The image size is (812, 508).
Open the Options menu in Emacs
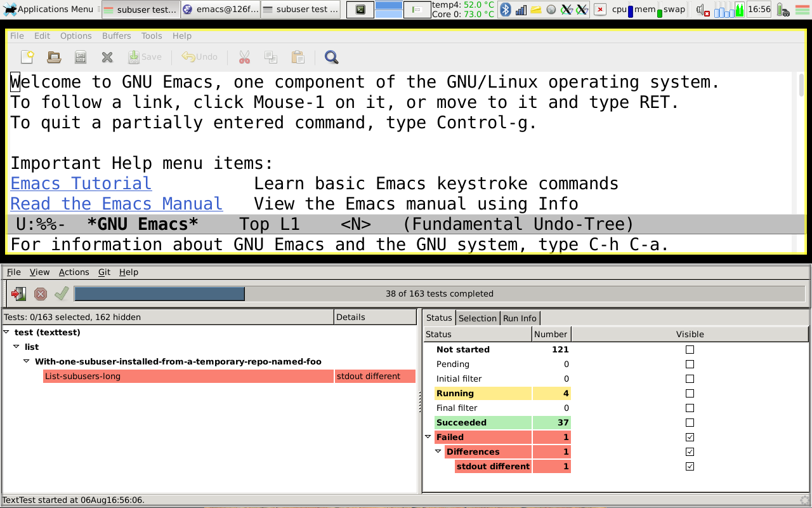[x=76, y=36]
